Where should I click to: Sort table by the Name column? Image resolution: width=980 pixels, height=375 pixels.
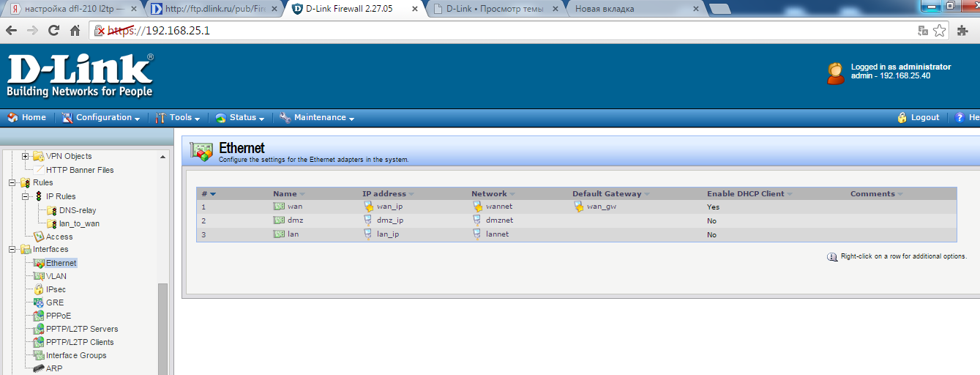pos(289,194)
